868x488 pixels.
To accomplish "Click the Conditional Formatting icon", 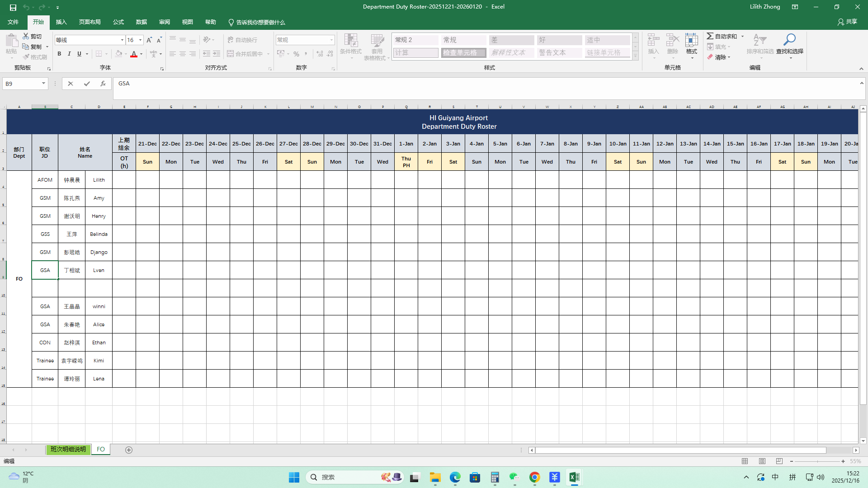I will pos(351,41).
